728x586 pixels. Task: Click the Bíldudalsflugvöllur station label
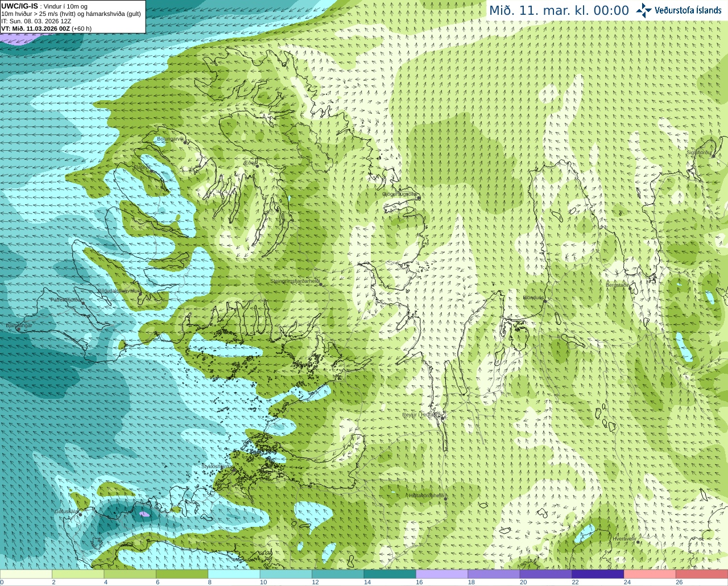[x=118, y=290]
